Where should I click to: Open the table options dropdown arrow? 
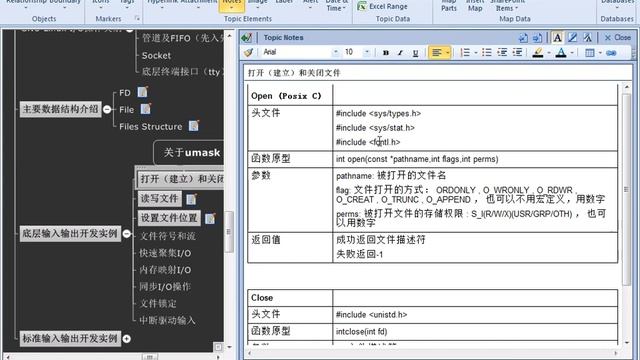click(600, 53)
